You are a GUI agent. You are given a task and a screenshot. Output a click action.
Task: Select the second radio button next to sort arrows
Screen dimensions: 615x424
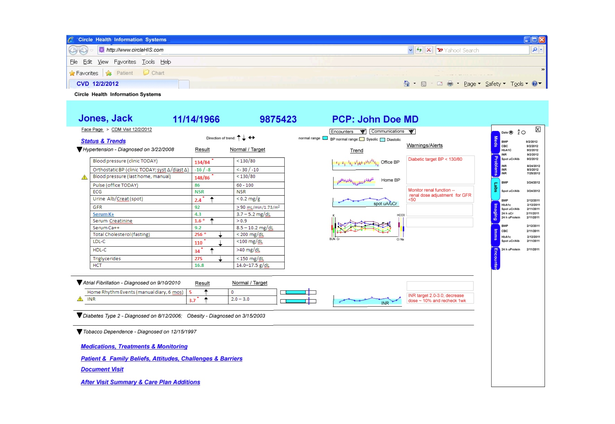click(x=523, y=133)
